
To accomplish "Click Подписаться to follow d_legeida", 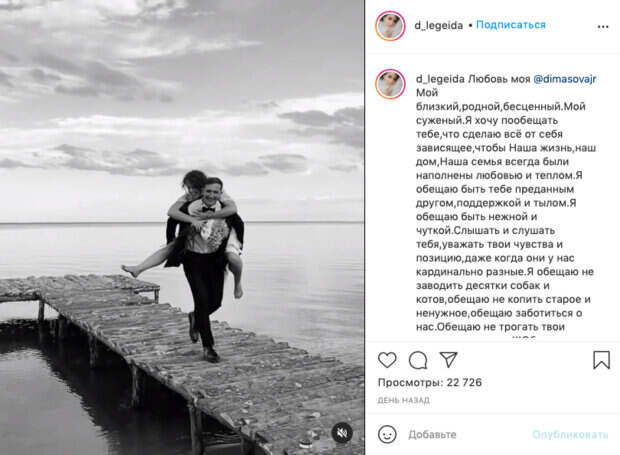I will [510, 25].
